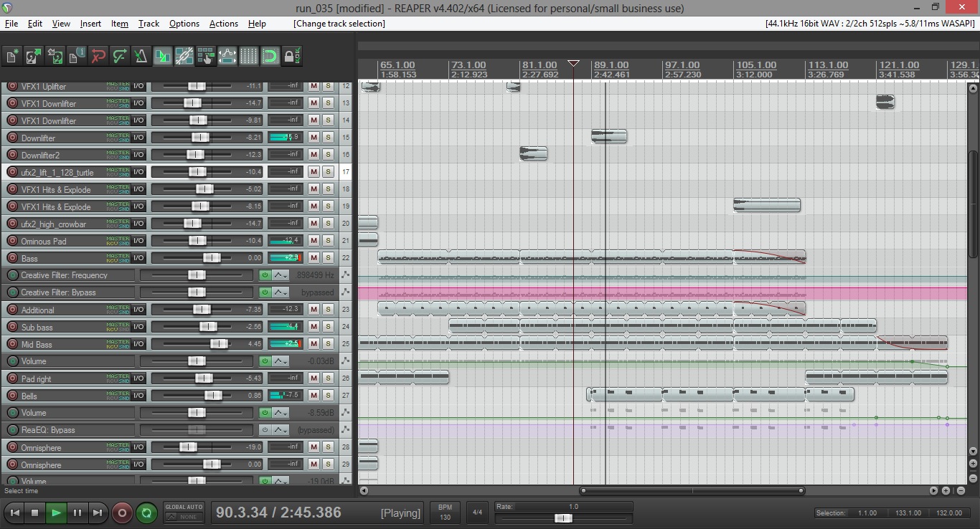Mute the Sub bass track
Image resolution: width=980 pixels, height=529 pixels.
click(314, 327)
